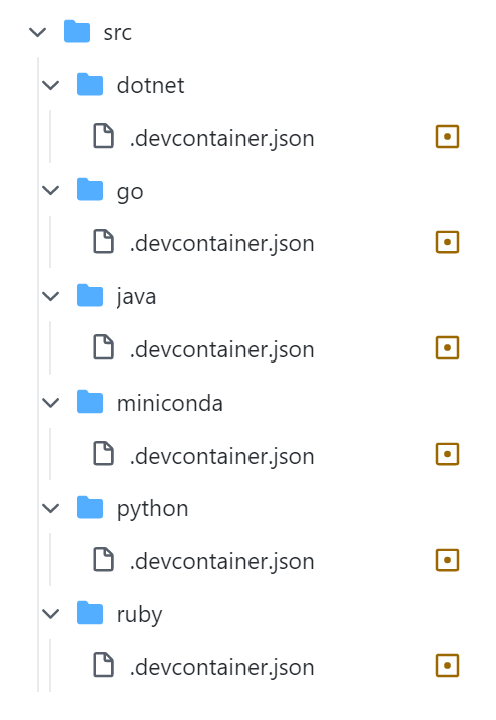The image size is (496, 720).
Task: Collapse the go folder chevron
Action: [x=51, y=190]
